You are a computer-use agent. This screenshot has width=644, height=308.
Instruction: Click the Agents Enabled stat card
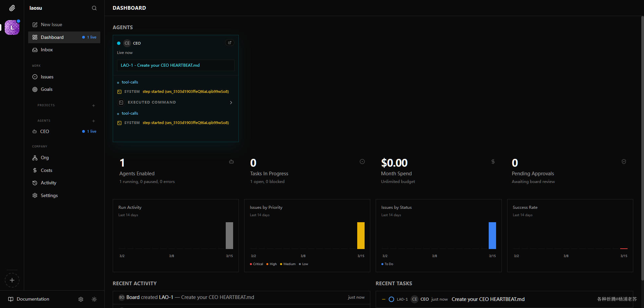pyautogui.click(x=176, y=171)
